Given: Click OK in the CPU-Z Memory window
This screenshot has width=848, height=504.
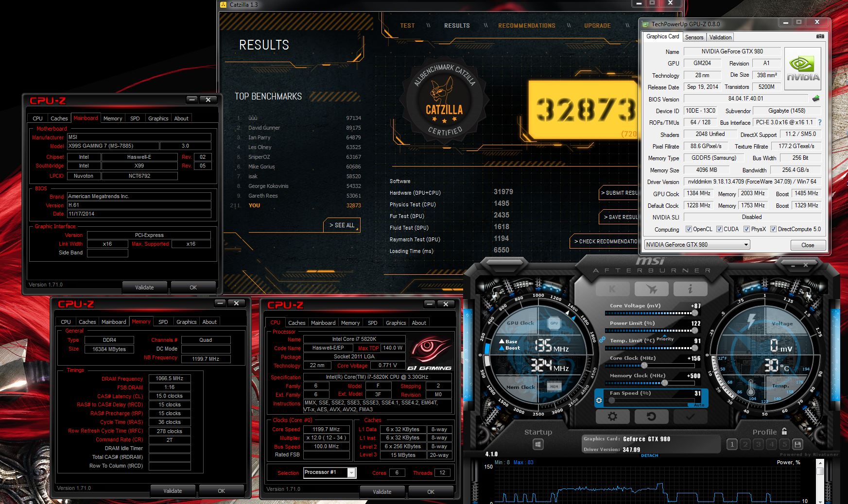Looking at the screenshot, I should (221, 491).
